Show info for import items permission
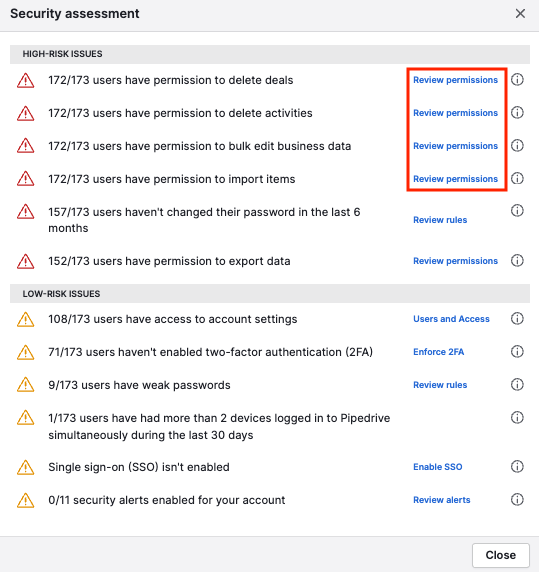This screenshot has height=572, width=539. tap(517, 178)
